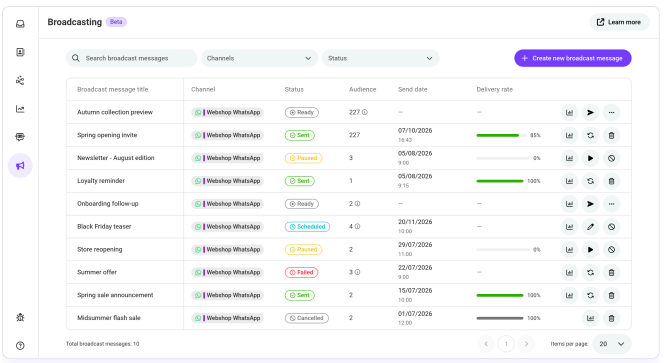
Task: Retry the failed Summer offer broadcast
Action: point(590,273)
